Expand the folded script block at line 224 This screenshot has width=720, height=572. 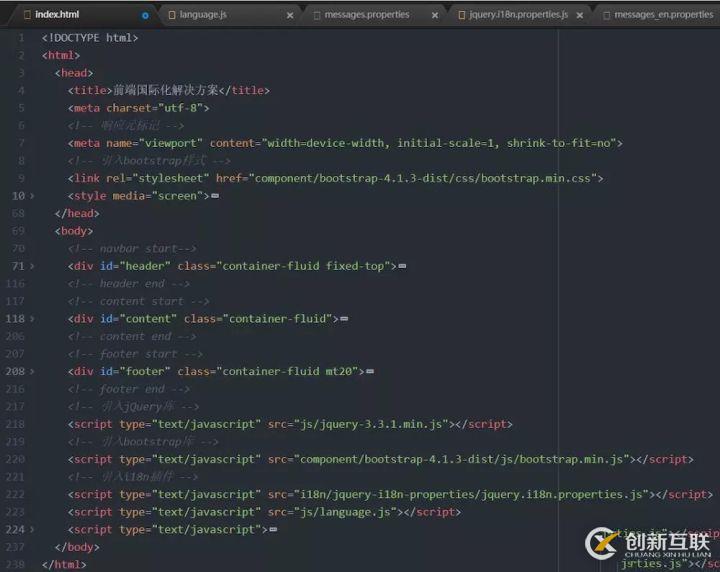pyautogui.click(x=32, y=530)
